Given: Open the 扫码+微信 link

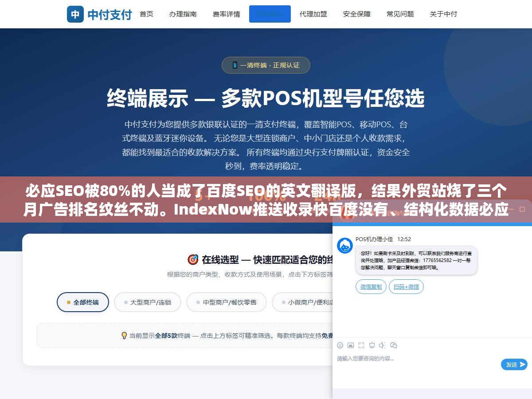Looking at the screenshot, I should point(406,287).
